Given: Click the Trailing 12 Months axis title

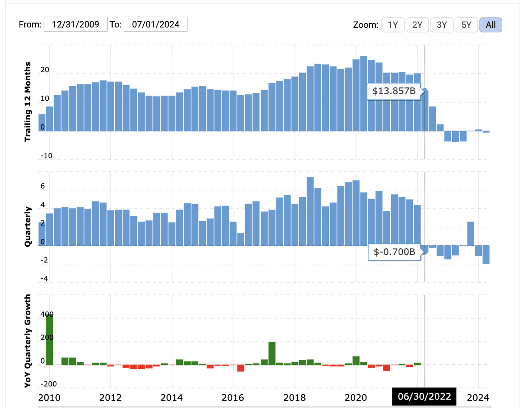Looking at the screenshot, I should 28,102.
